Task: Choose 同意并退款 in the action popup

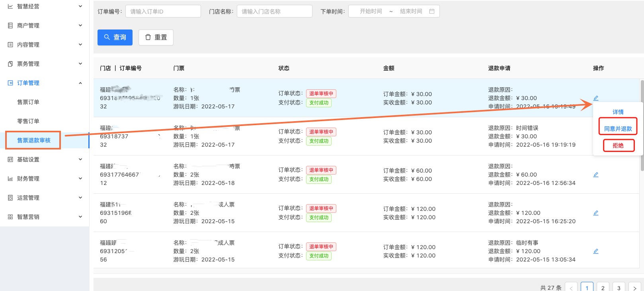Action: point(618,129)
